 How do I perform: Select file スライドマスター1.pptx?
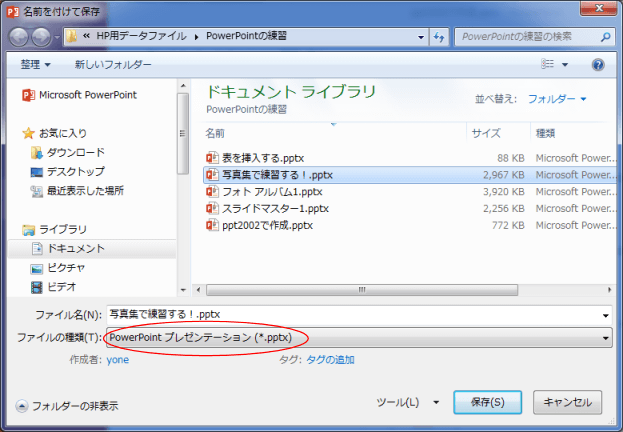coord(409,209)
